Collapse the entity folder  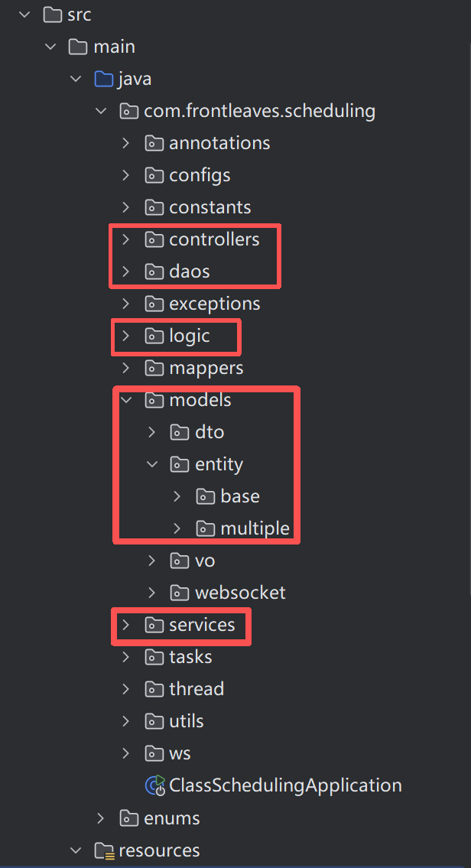click(151, 463)
